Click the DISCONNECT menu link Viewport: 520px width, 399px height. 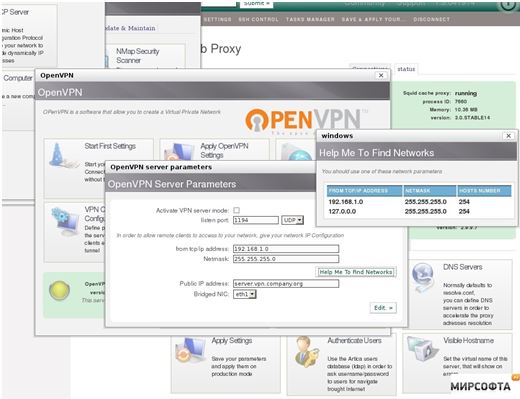coord(431,20)
